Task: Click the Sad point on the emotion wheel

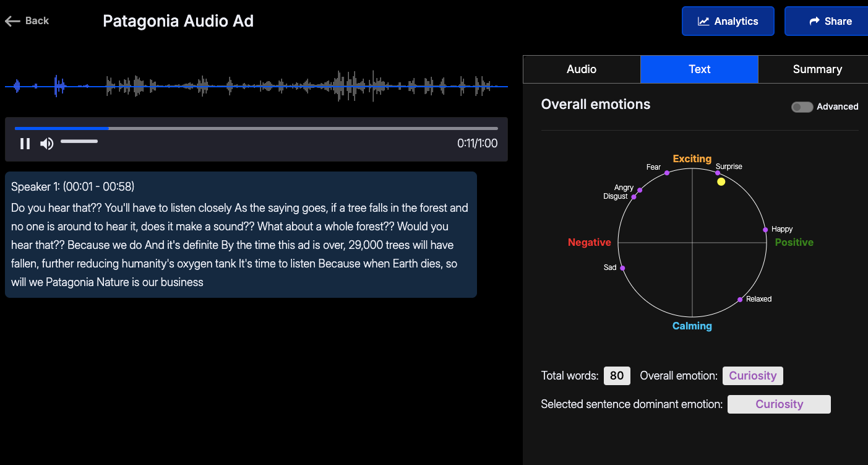Action: click(x=622, y=268)
